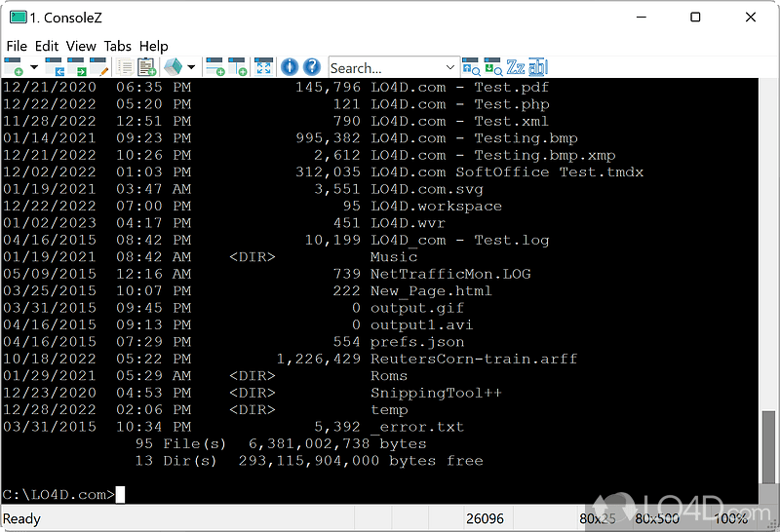Click the New Tab toolbar icon
Viewport: 780px width, 532px height.
(14, 67)
